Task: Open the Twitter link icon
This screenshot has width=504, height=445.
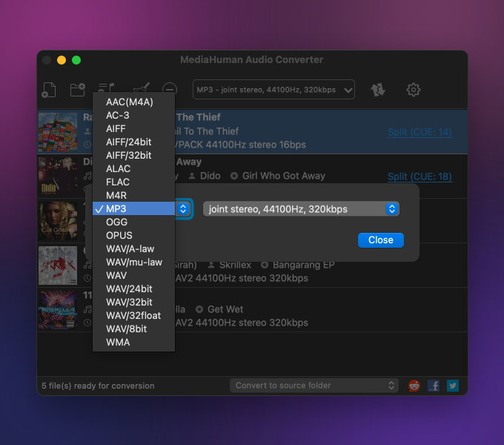Action: [453, 386]
